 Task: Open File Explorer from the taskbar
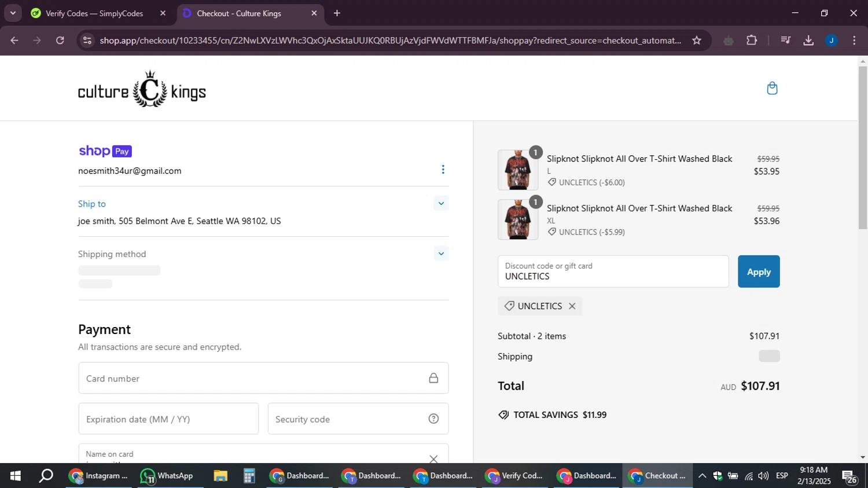[220, 476]
